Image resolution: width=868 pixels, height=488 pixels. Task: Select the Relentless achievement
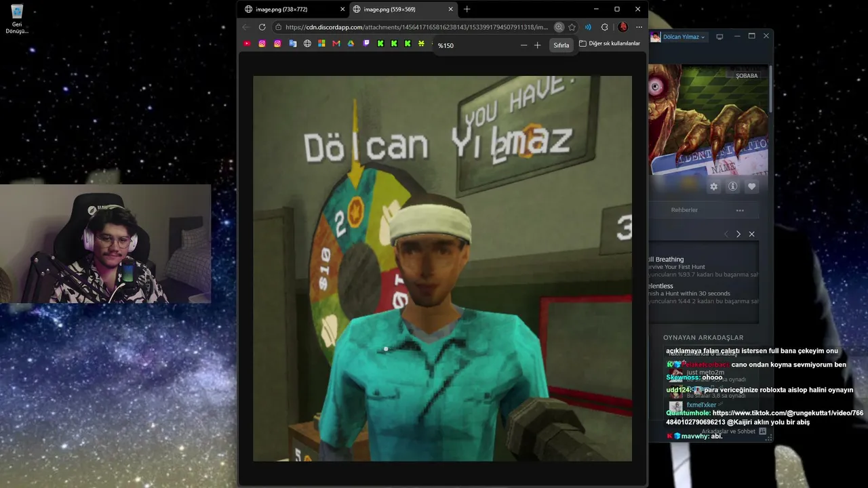703,293
